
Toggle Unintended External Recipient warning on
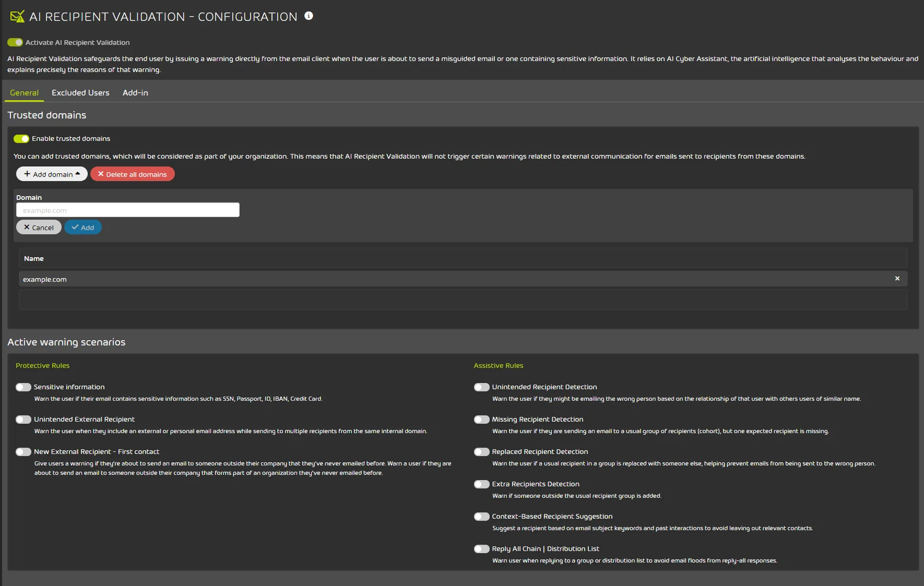click(23, 420)
